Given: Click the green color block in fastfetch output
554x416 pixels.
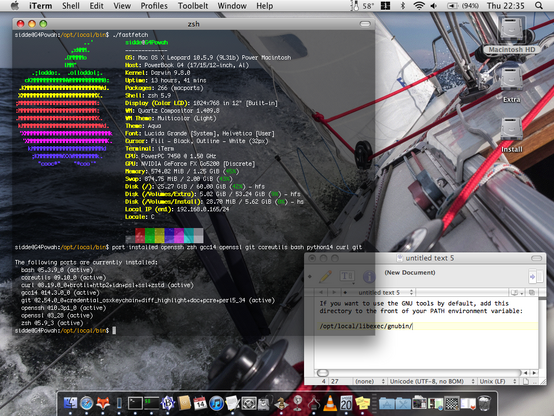Looking at the screenshot, I should [150, 235].
